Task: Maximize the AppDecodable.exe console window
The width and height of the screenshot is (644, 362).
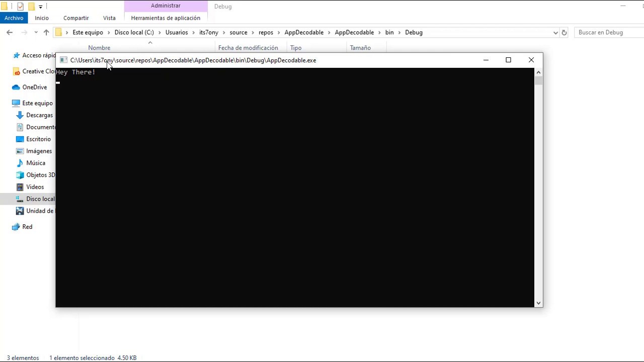Action: [x=508, y=60]
